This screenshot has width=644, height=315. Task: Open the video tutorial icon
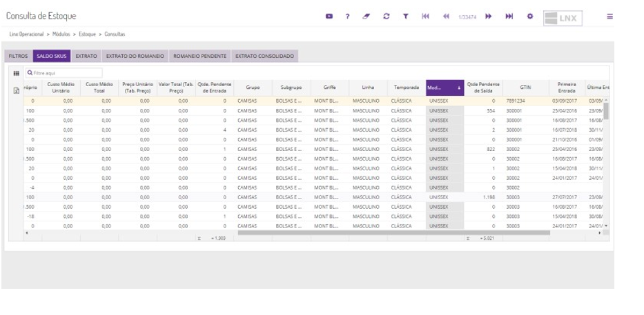click(329, 17)
